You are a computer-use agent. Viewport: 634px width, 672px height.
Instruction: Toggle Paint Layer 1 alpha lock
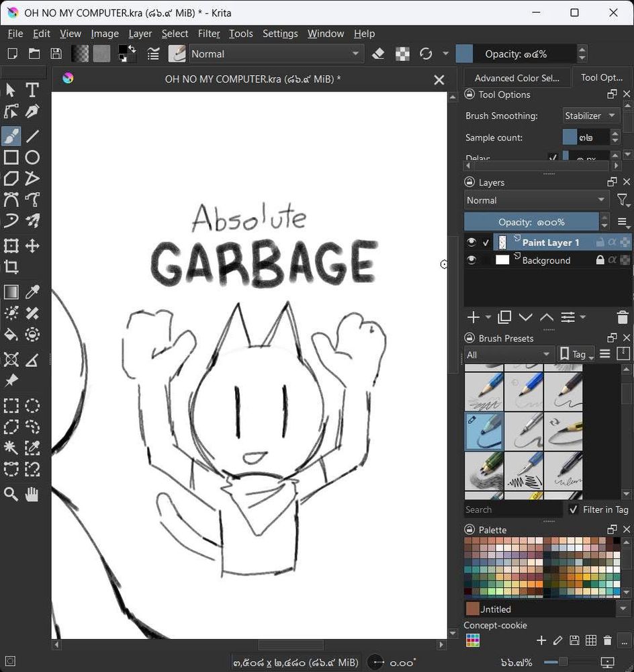[613, 242]
